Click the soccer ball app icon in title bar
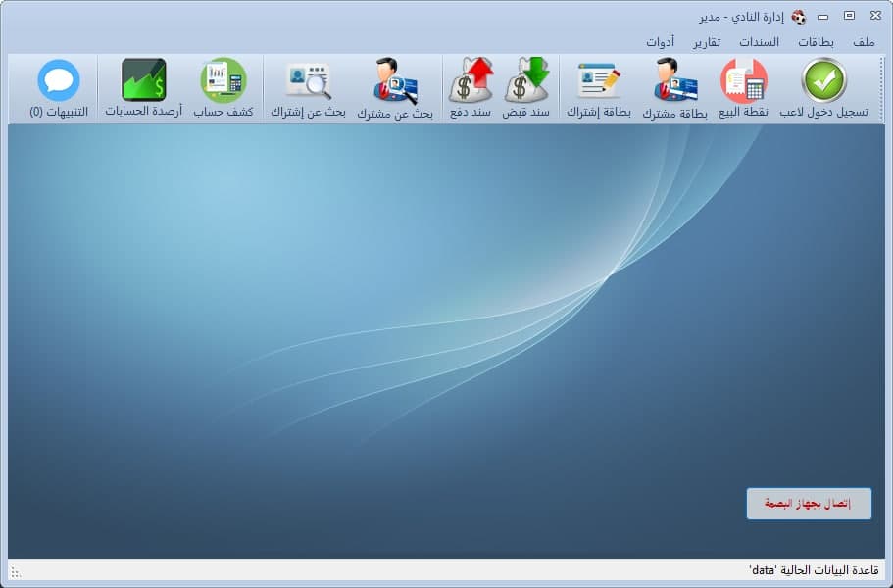The width and height of the screenshot is (893, 588). coord(799,17)
